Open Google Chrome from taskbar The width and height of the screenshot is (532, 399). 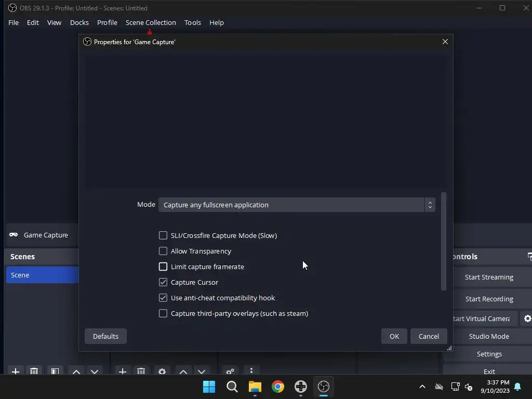point(278,387)
